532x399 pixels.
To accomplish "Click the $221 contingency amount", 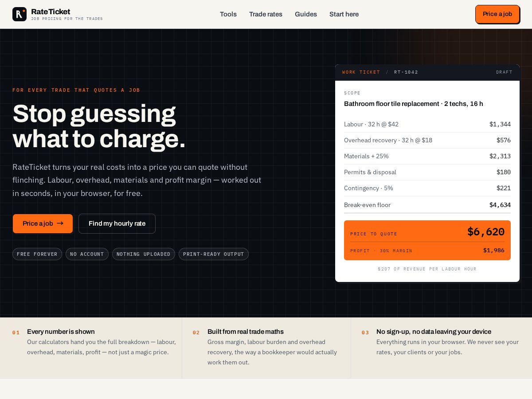I will click(x=504, y=188).
